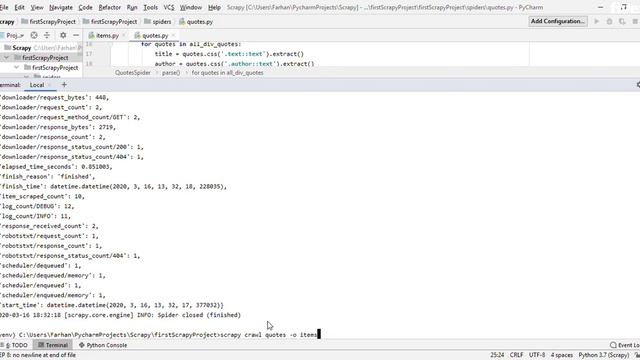Open the Event Log
Screen dimensions: 640x360
[x=624, y=345]
